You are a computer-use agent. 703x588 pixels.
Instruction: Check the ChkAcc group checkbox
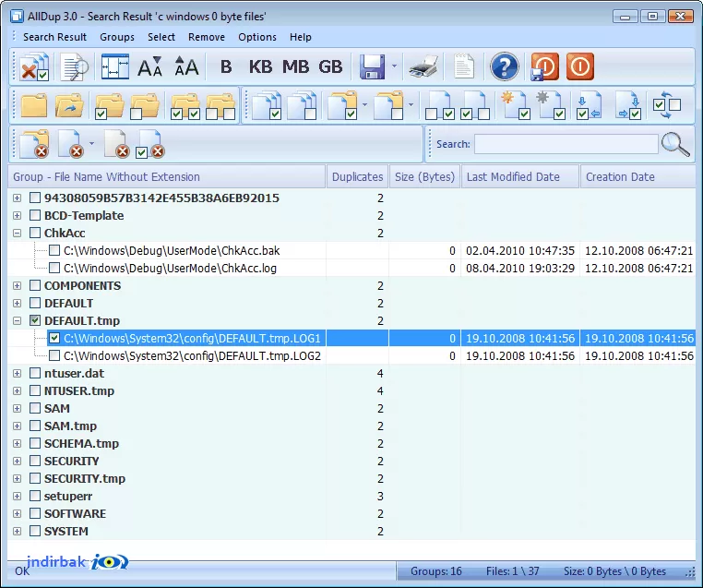(x=35, y=233)
